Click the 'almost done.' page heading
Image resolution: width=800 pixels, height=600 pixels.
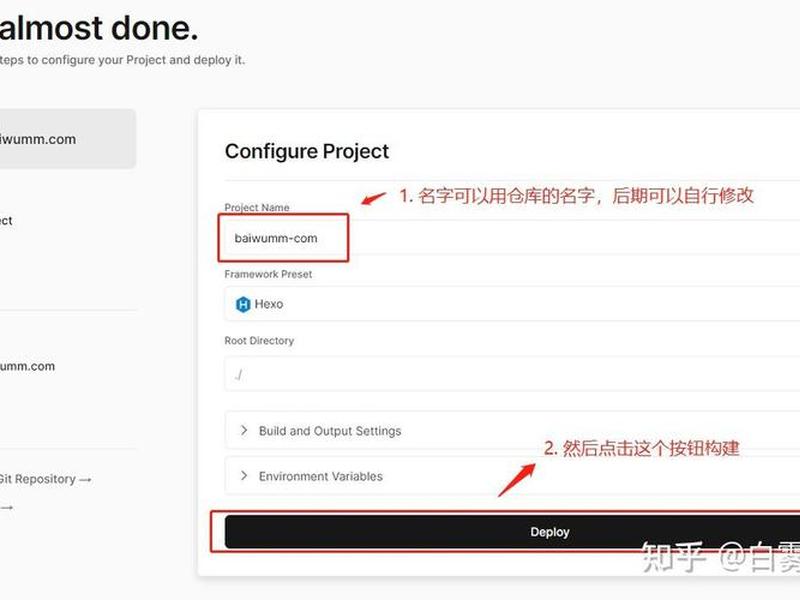[98, 28]
